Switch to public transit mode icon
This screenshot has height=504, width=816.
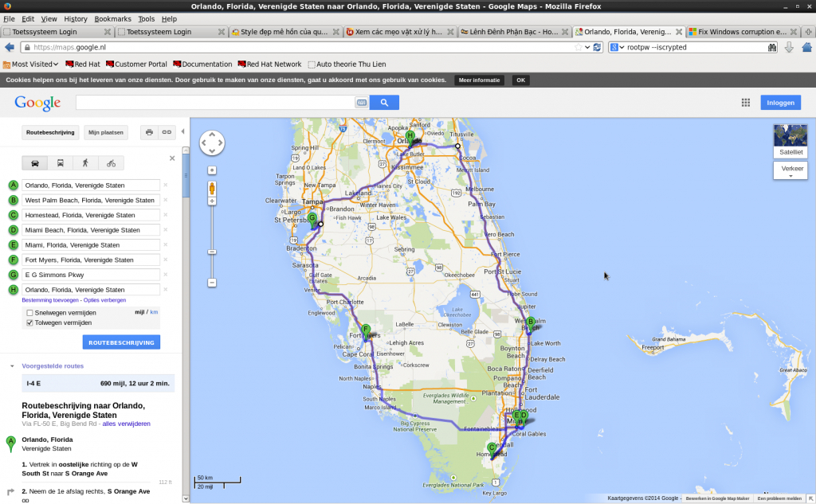(x=60, y=163)
